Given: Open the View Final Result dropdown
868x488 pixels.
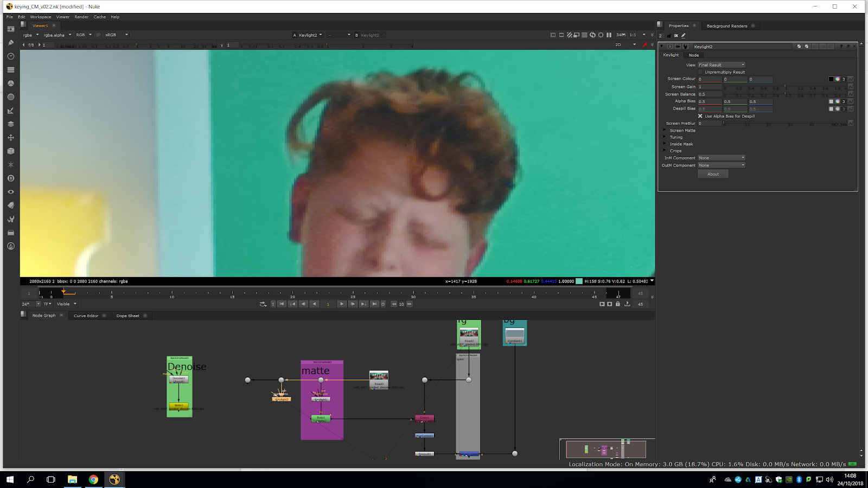Looking at the screenshot, I should point(722,65).
